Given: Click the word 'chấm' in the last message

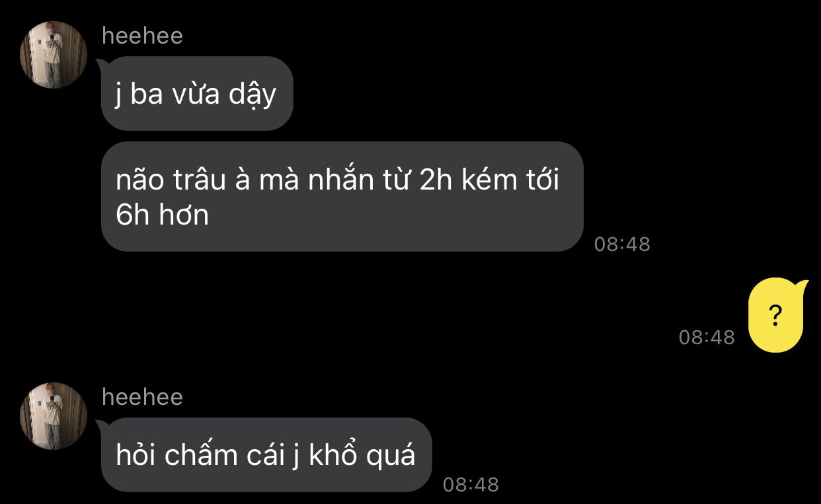Looking at the screenshot, I should pos(200,456).
